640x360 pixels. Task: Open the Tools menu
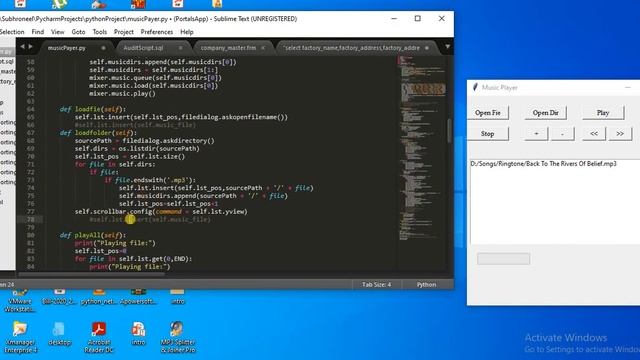point(100,32)
